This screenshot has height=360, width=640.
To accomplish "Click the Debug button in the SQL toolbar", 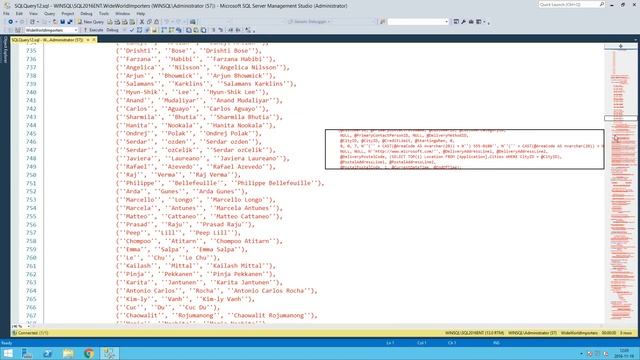I will pos(112,30).
